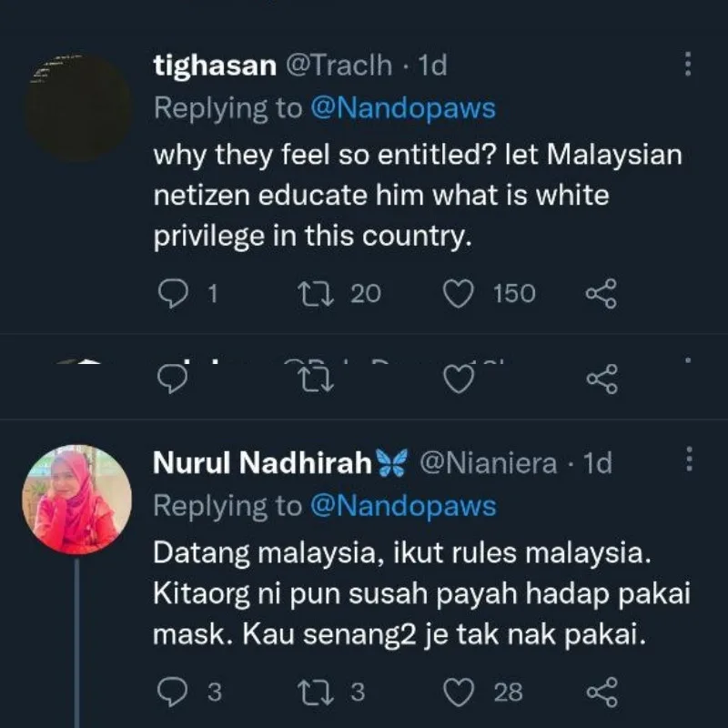Open Nurul Nadhirah's profile picture
Screen dimensions: 728x728
coord(77,499)
